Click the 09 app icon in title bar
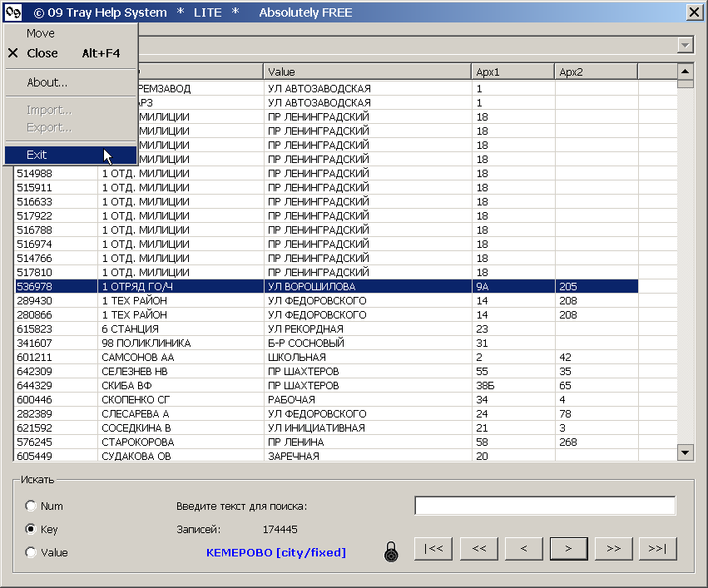Screen dimensions: 708x588 click(x=12, y=12)
